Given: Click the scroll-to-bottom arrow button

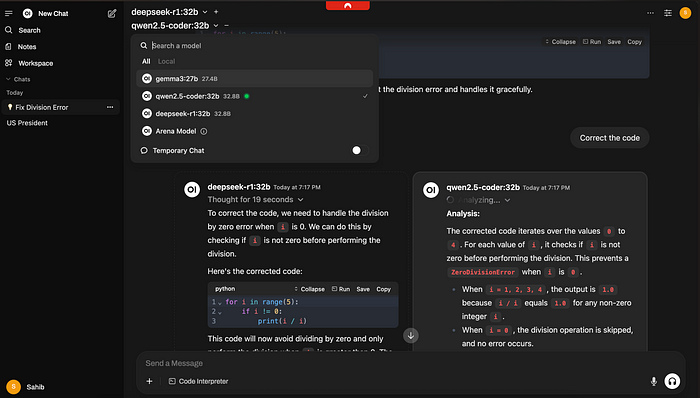Looking at the screenshot, I should point(411,336).
